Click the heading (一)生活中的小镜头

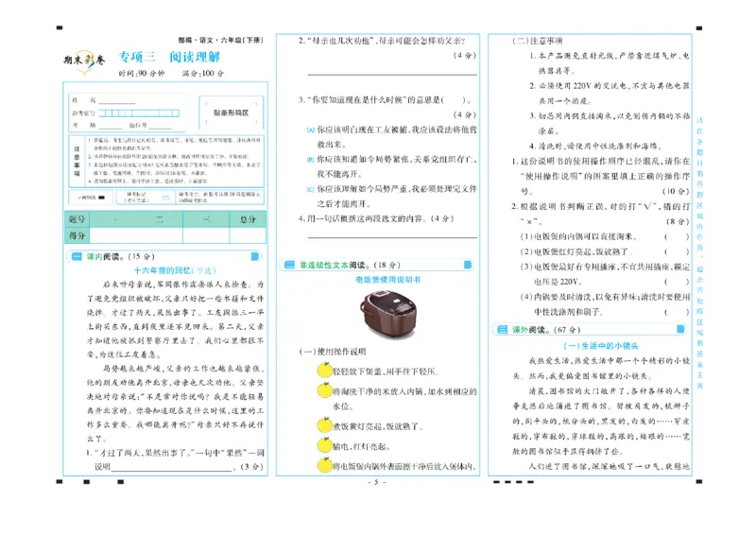(x=601, y=346)
